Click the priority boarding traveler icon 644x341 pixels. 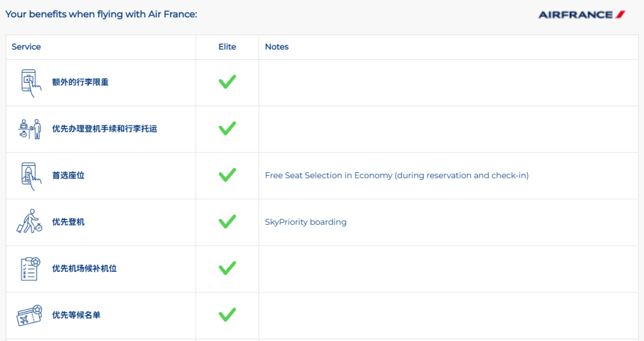point(29,222)
